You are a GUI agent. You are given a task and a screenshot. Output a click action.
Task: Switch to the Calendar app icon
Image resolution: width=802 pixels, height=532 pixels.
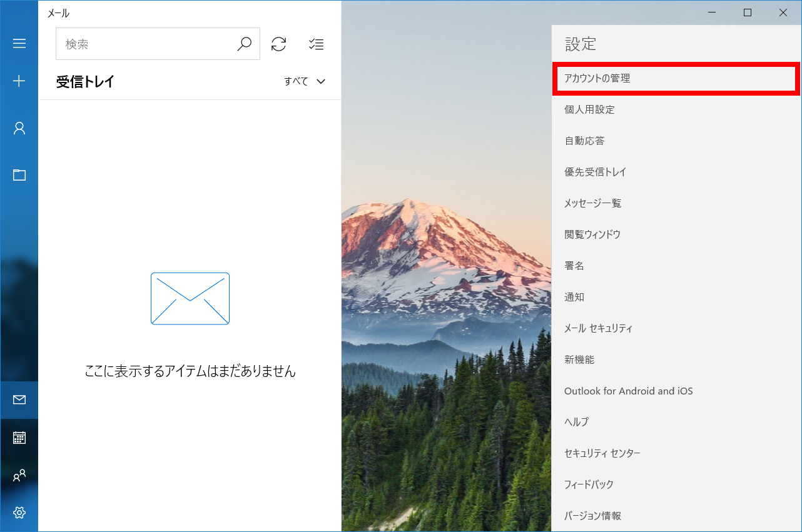(19, 438)
